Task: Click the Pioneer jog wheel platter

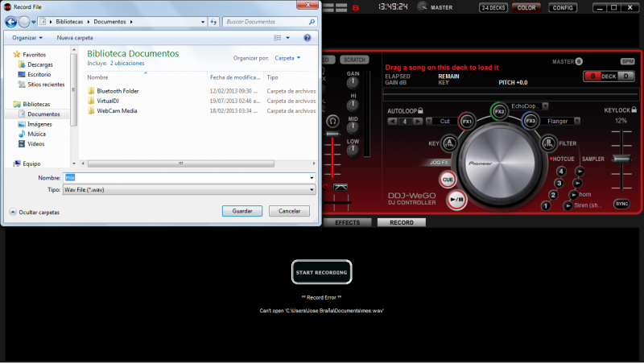Action: click(499, 163)
